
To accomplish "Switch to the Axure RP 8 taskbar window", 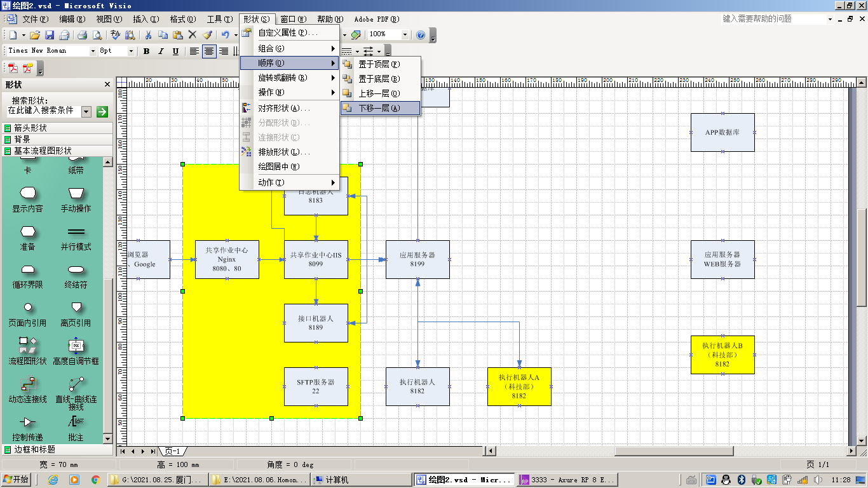I will click(567, 480).
